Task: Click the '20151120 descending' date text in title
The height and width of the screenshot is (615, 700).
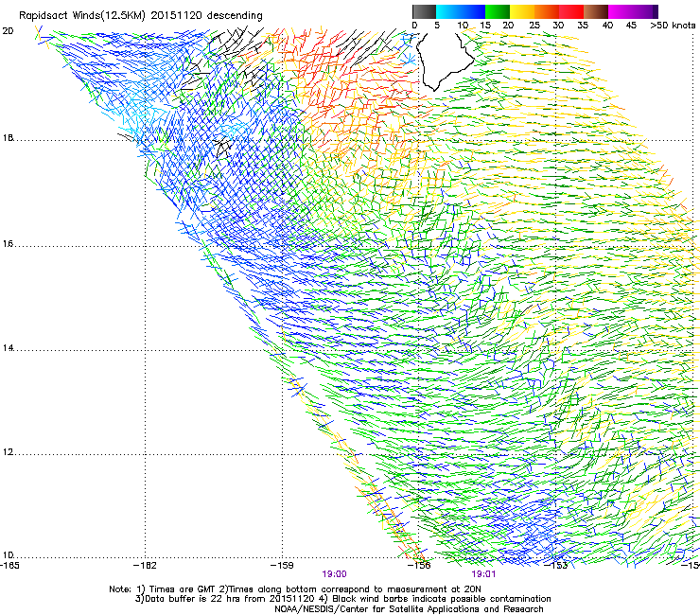Action: (x=207, y=16)
